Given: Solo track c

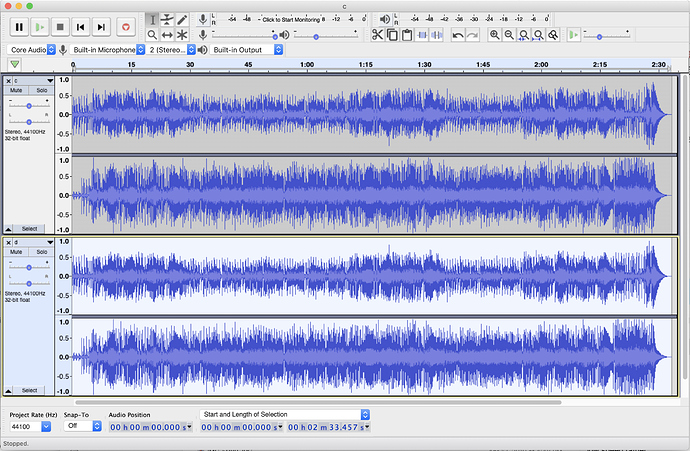Looking at the screenshot, I should 41,90.
